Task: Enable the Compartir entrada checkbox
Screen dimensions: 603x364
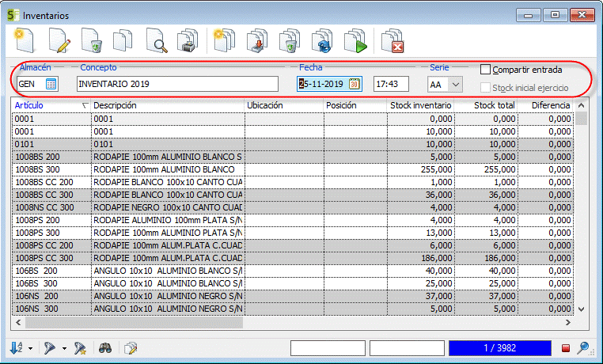Action: (485, 70)
